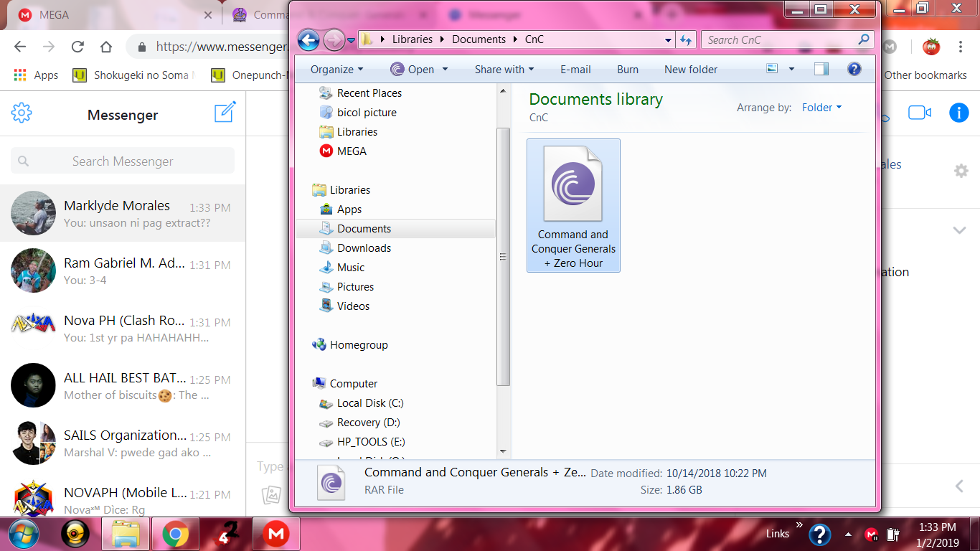Select the Libraries root node
This screenshot has width=980, height=551.
341,190
